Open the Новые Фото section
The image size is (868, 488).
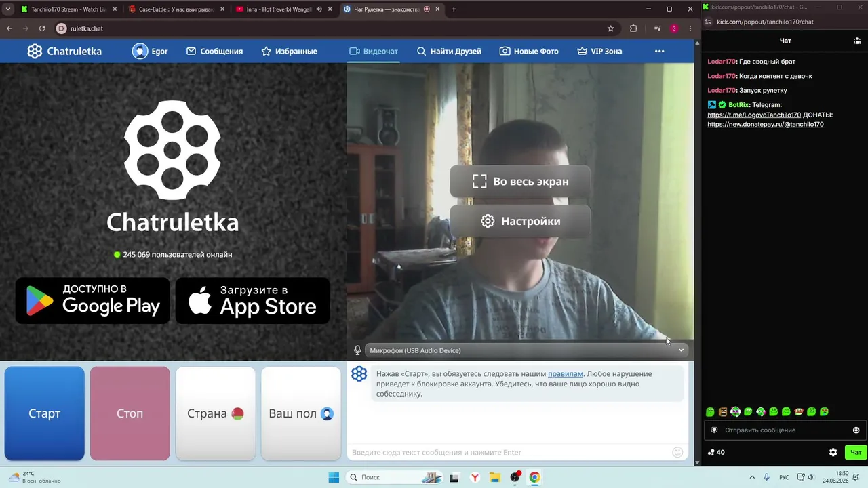[x=529, y=51]
